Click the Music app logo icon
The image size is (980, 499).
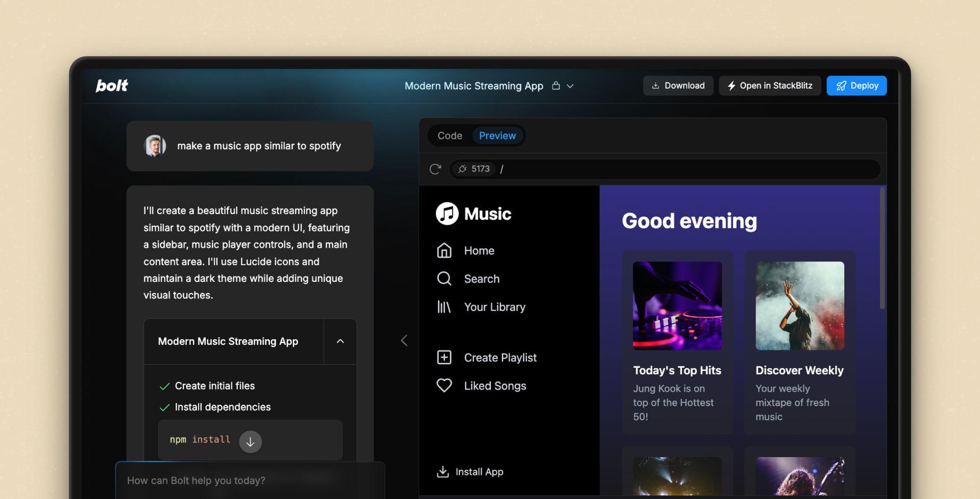[x=447, y=213]
